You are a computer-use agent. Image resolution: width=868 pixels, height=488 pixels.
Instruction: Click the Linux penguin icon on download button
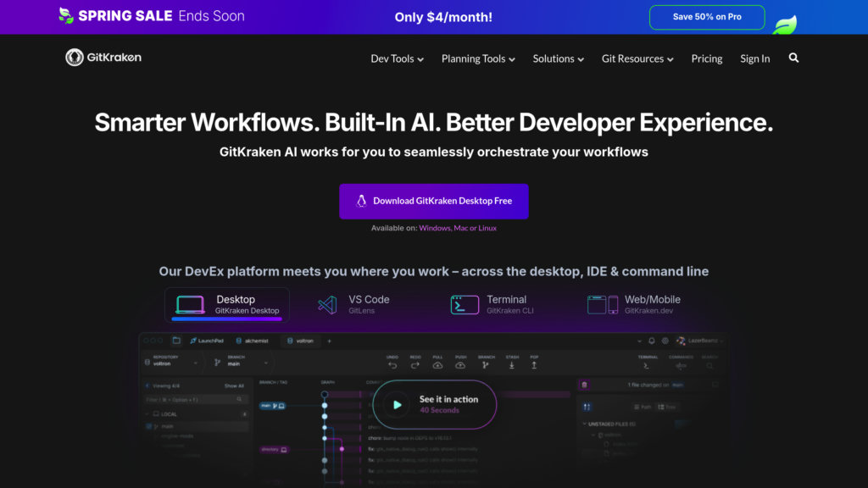[361, 201]
